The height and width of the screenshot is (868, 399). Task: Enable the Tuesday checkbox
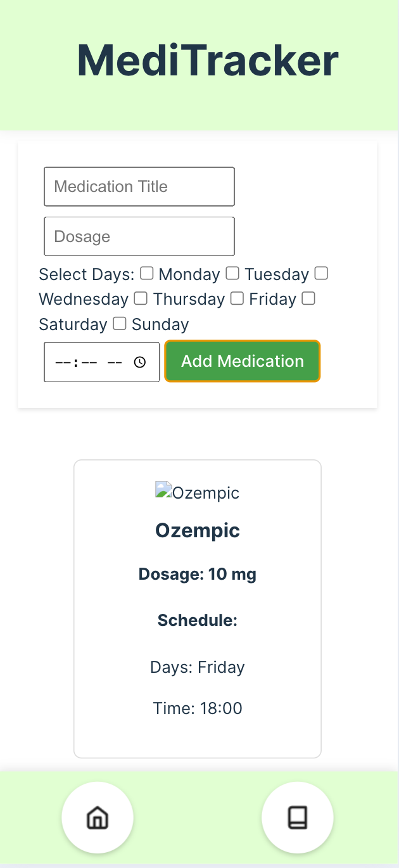point(233,274)
